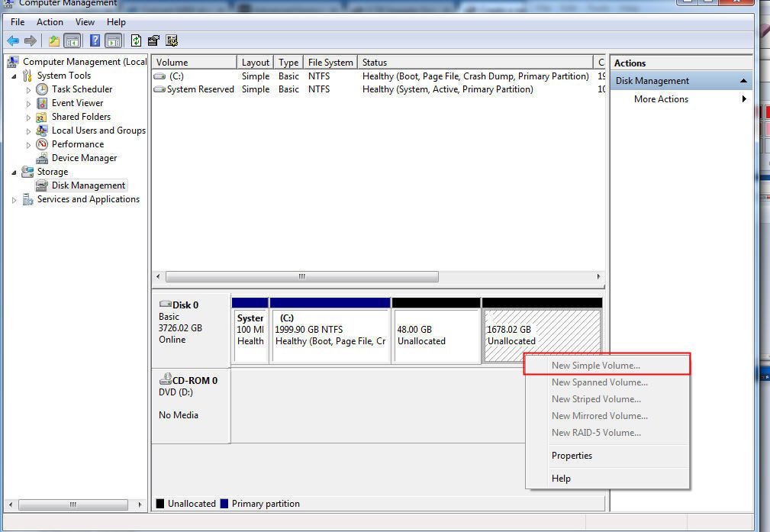The image size is (770, 532).
Task: Sort by the Type column header
Action: (x=288, y=63)
